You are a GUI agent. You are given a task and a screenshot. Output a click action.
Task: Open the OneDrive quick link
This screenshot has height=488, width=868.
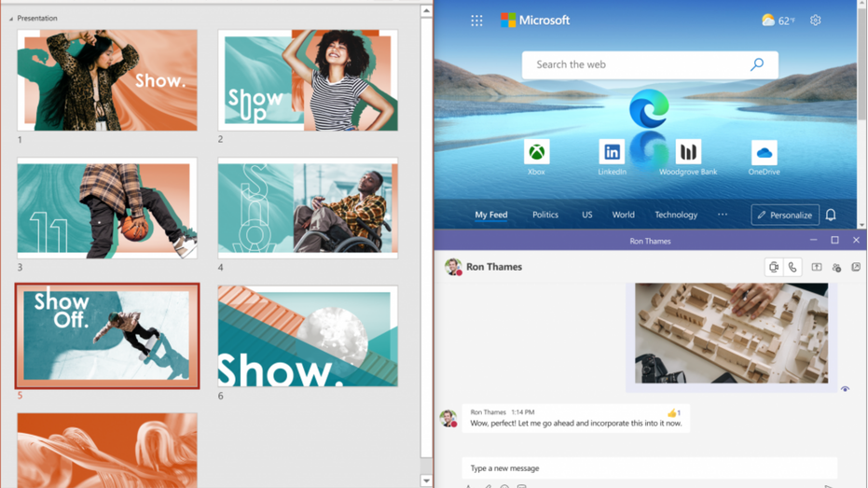[764, 156]
